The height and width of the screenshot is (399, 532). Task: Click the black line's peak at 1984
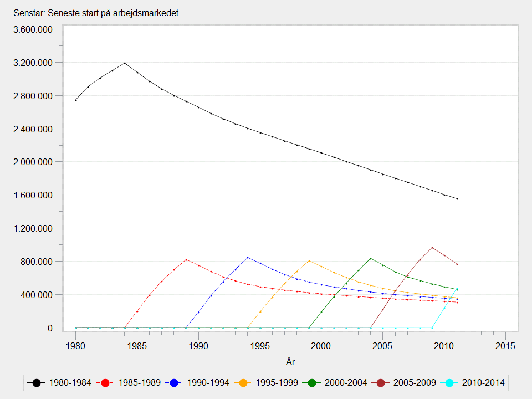(x=125, y=63)
